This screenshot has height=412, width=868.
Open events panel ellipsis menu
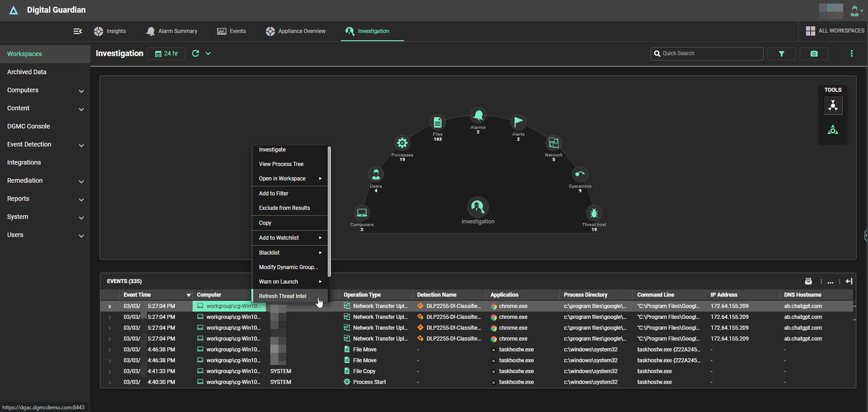click(x=830, y=282)
